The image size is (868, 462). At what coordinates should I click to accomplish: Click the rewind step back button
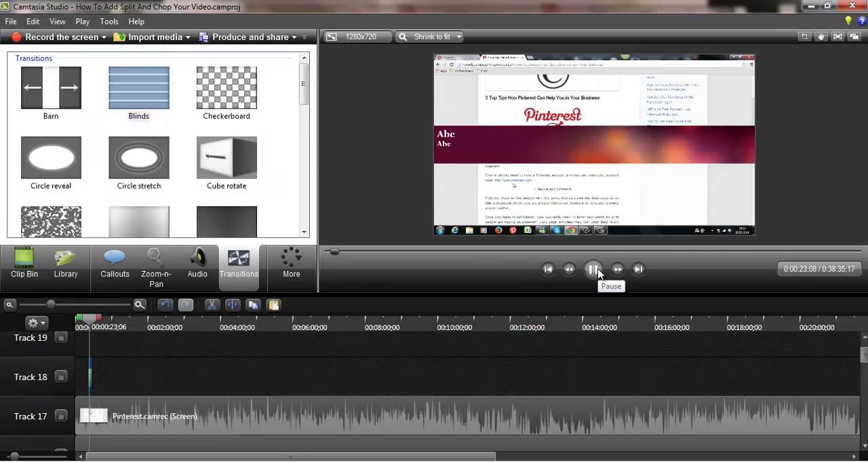(569, 270)
